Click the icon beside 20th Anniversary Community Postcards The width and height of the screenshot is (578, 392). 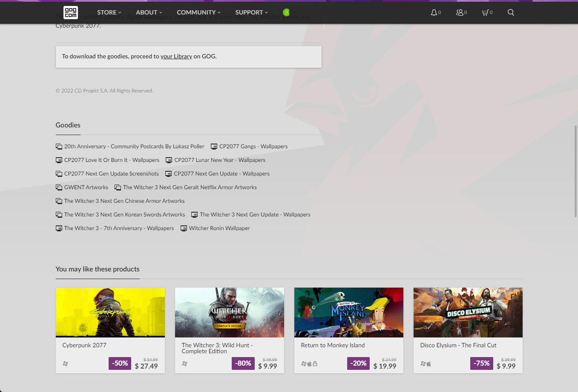59,147
